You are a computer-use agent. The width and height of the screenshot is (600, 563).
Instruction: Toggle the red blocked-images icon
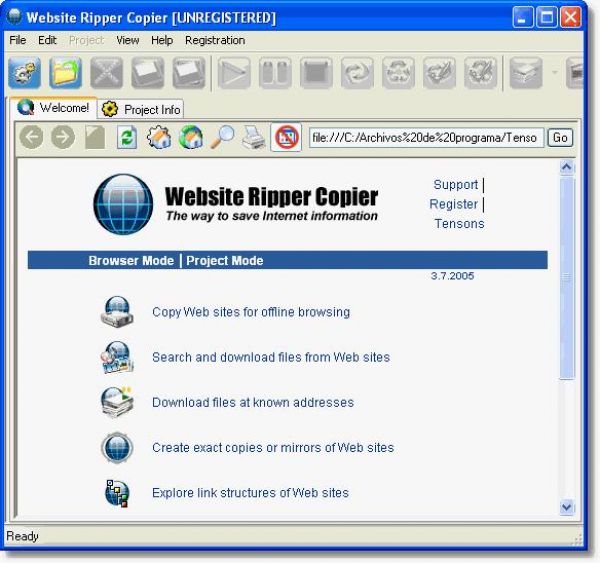coord(286,137)
